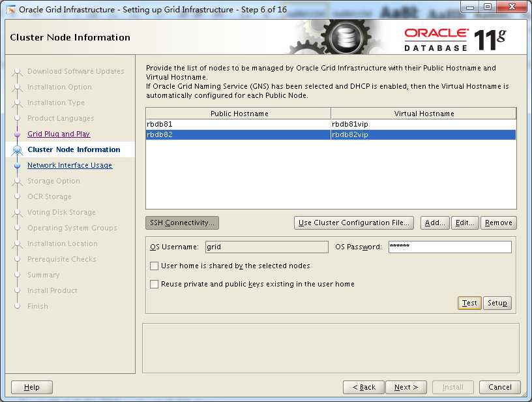Click Summary step in sidebar
Screen dimensions: 532x402
pyautogui.click(x=44, y=275)
